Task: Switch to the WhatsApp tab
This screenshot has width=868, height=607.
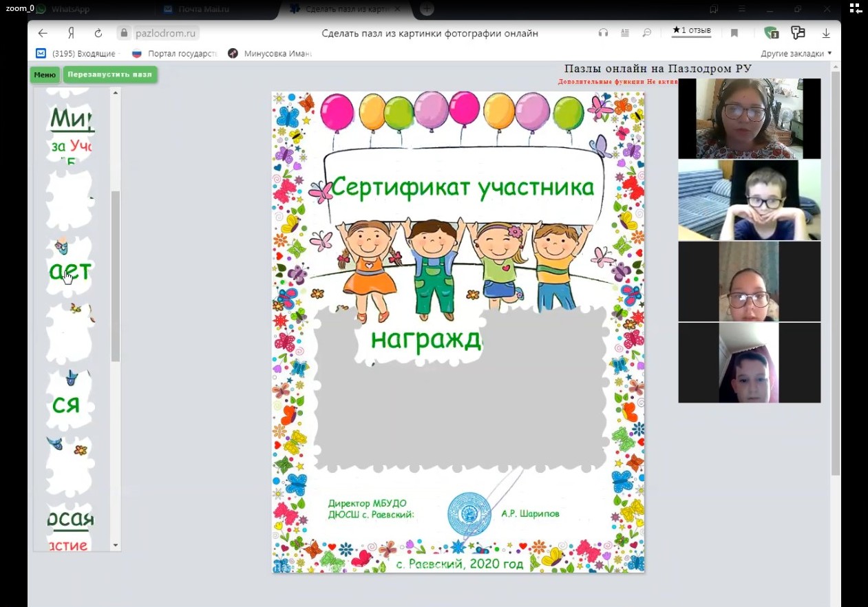Action: [x=70, y=9]
